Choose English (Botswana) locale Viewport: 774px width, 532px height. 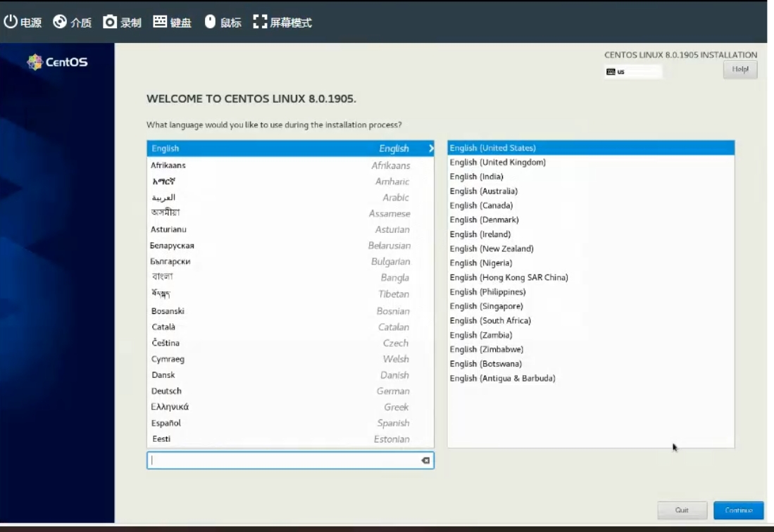[591, 364]
